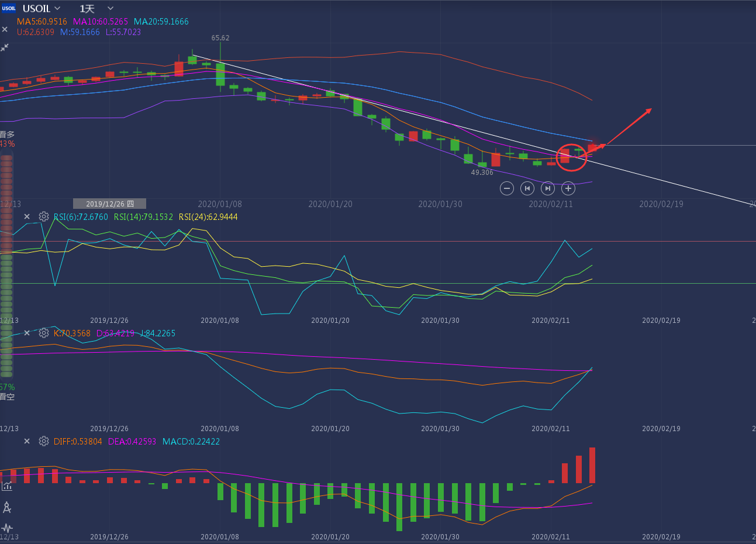756x544 pixels.
Task: Open the drawing tools compass icon
Action: point(7,507)
